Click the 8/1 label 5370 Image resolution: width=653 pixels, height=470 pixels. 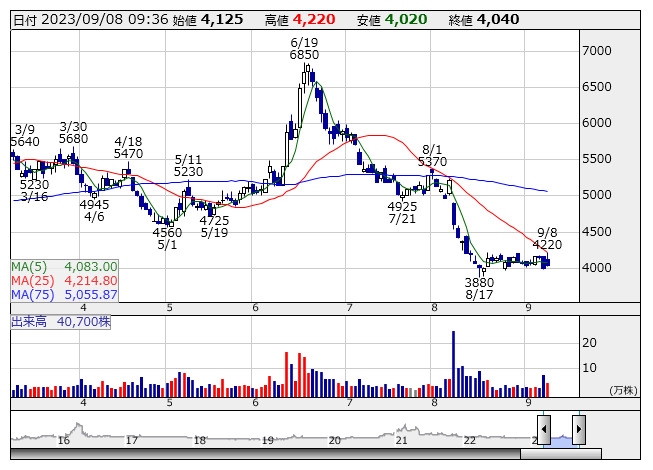[x=432, y=161]
